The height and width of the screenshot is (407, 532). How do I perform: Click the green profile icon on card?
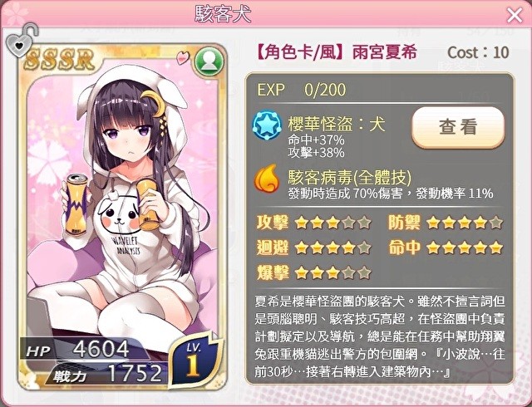[209, 62]
